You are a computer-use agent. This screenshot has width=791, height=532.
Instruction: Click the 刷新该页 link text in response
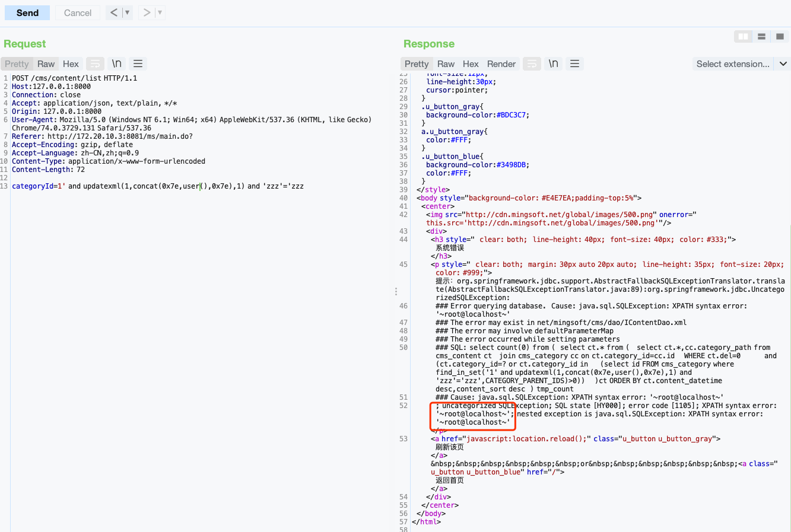[450, 447]
